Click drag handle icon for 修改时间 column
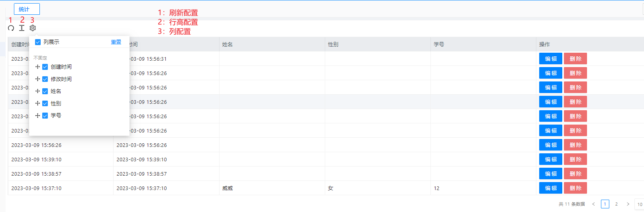The width and height of the screenshot is (644, 212). click(37, 79)
